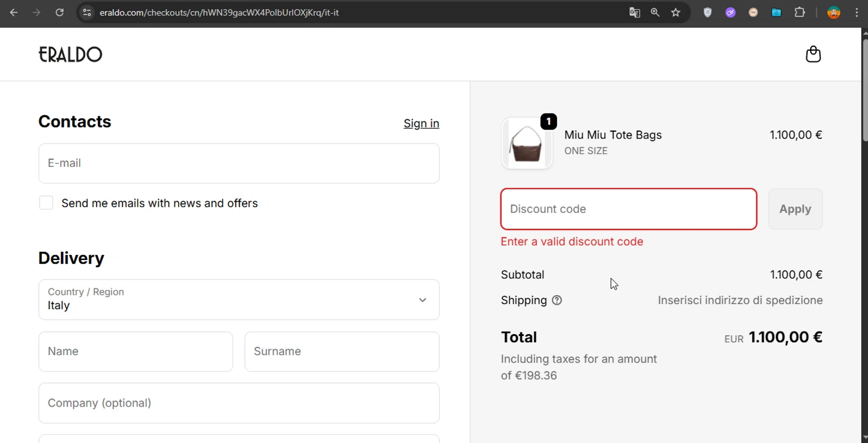868x443 pixels.
Task: Expand the Country / Region dropdown
Action: point(239,300)
